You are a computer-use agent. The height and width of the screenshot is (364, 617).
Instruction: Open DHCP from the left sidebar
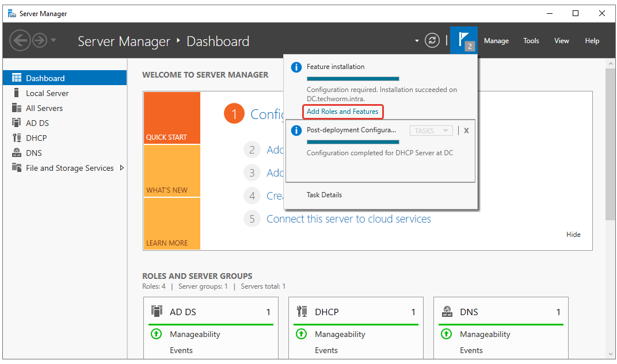click(x=36, y=138)
